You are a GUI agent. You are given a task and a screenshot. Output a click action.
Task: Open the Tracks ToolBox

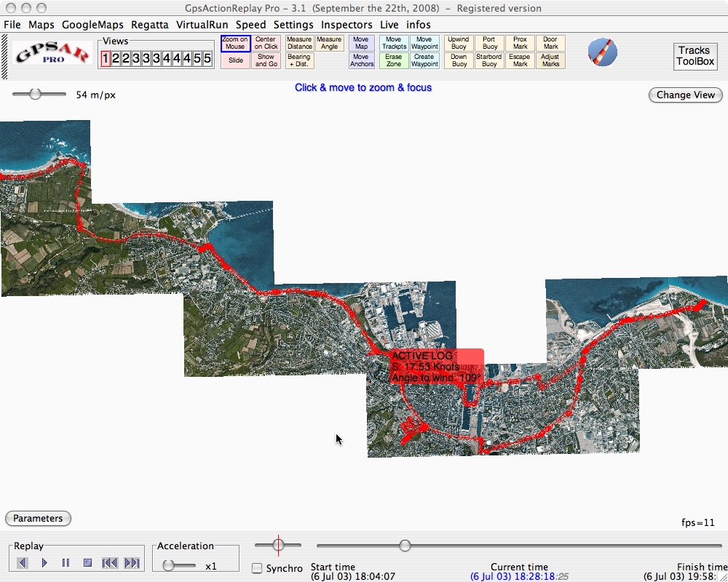pyautogui.click(x=695, y=56)
